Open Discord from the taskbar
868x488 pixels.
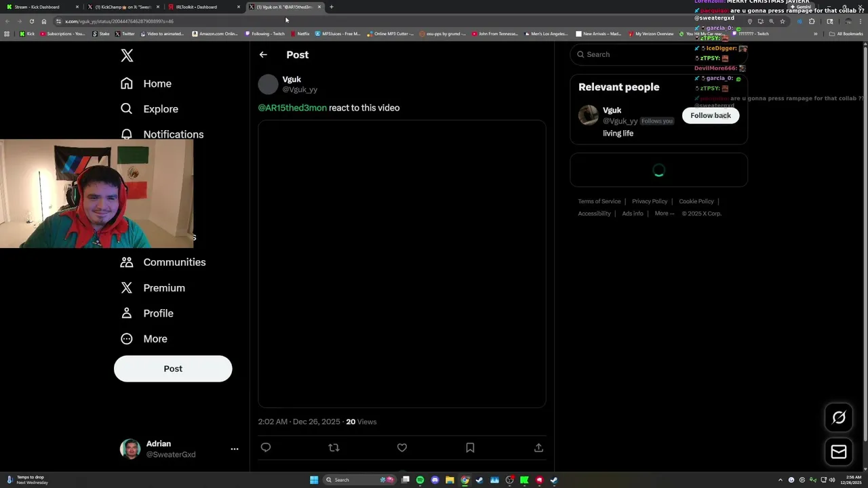pyautogui.click(x=435, y=480)
